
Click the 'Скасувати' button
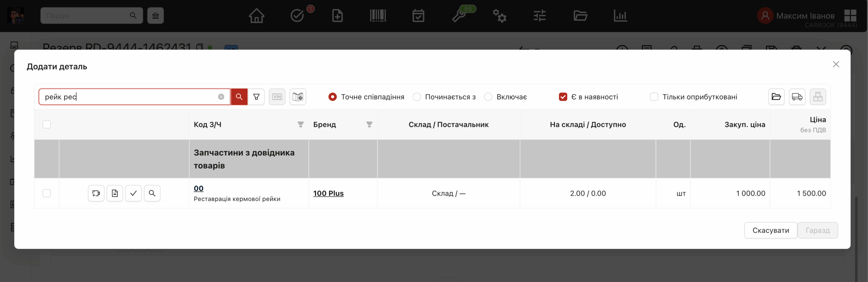tap(770, 230)
